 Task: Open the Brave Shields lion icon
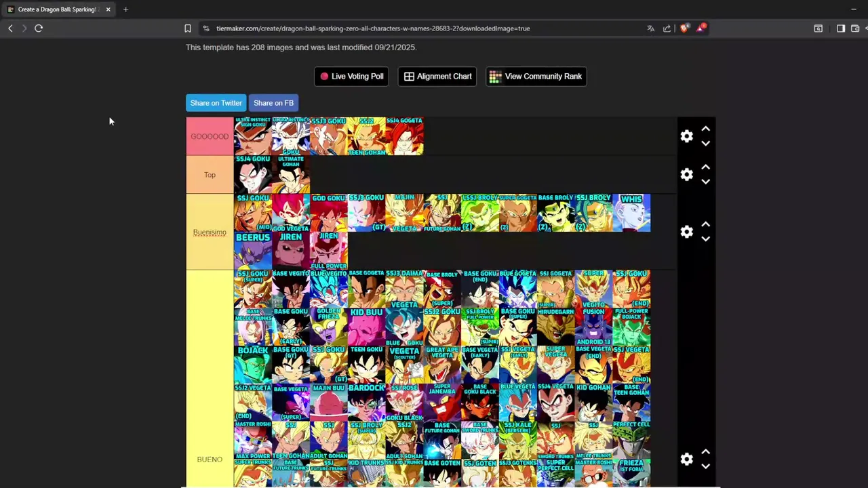(x=684, y=28)
